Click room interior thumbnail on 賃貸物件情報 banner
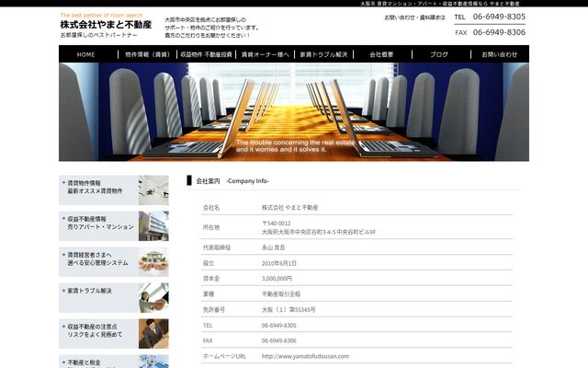The width and height of the screenshot is (588, 368). coord(153,190)
